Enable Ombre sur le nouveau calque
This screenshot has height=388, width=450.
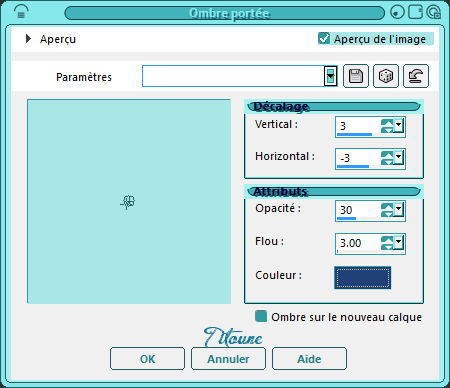(x=261, y=316)
